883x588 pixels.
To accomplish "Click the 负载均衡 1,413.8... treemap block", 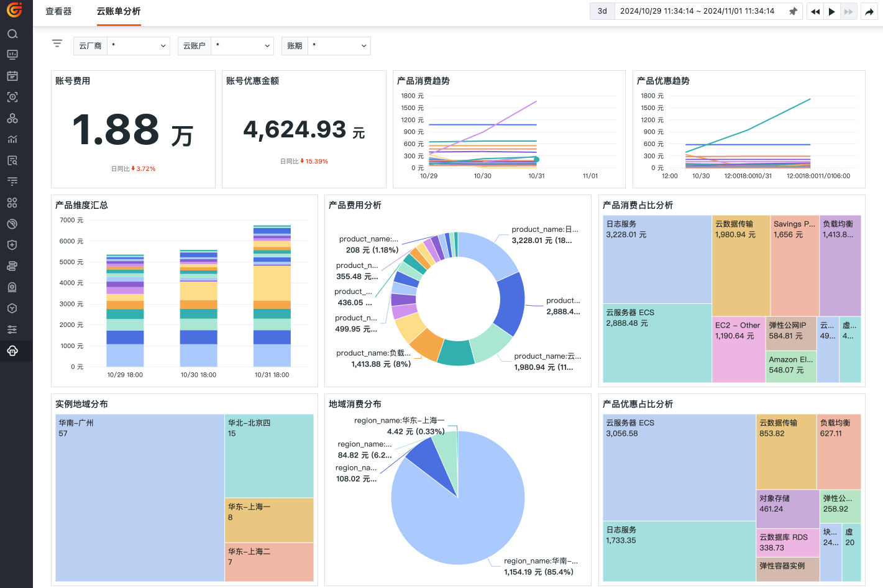I will coord(840,266).
